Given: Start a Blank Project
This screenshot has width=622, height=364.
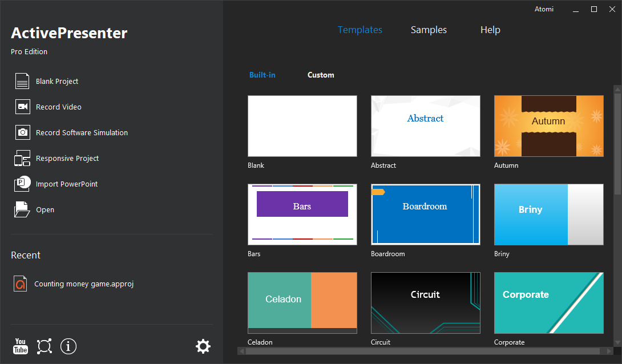Looking at the screenshot, I should click(57, 81).
